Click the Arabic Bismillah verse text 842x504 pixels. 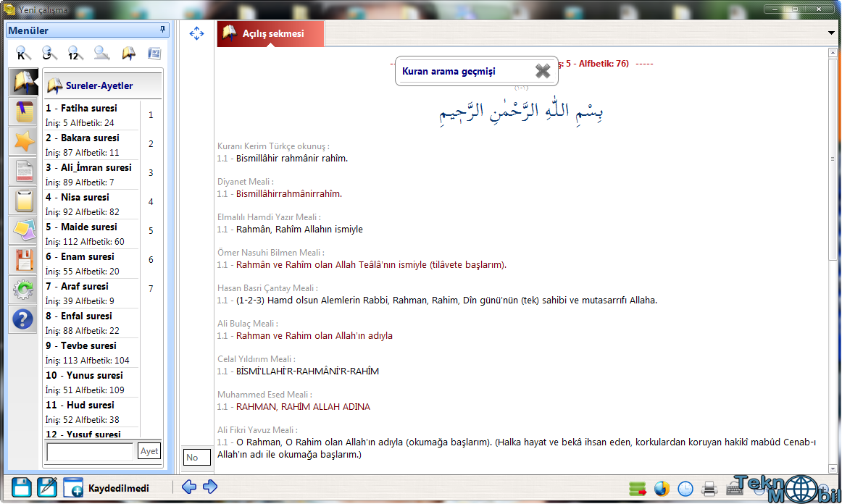click(521, 111)
